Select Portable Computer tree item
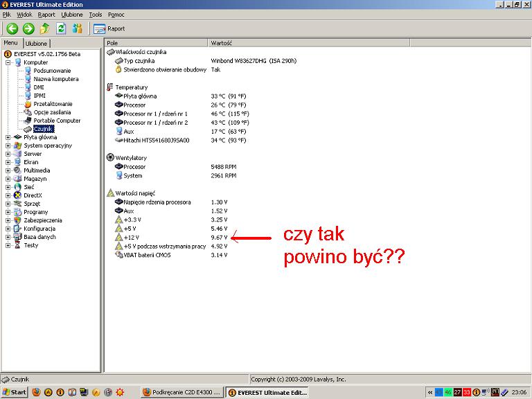This screenshot has width=532, height=399. [57, 121]
